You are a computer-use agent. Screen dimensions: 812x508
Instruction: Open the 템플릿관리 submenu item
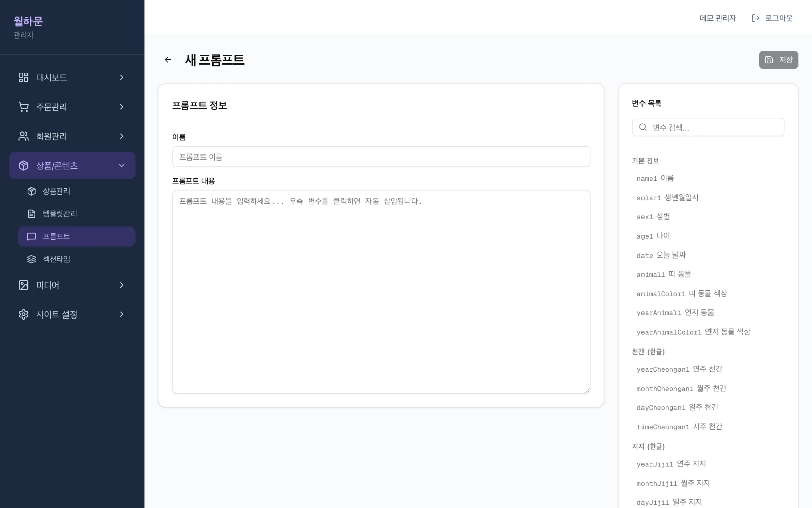[x=77, y=214]
